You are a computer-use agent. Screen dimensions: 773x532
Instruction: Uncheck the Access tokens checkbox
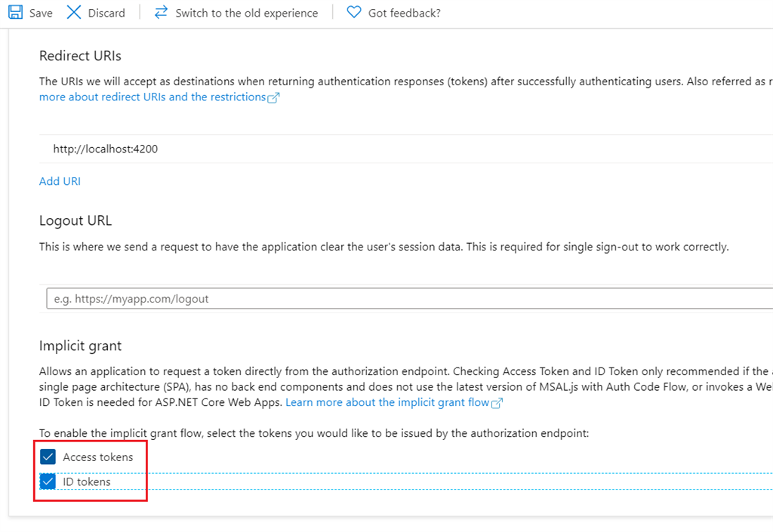(x=48, y=457)
